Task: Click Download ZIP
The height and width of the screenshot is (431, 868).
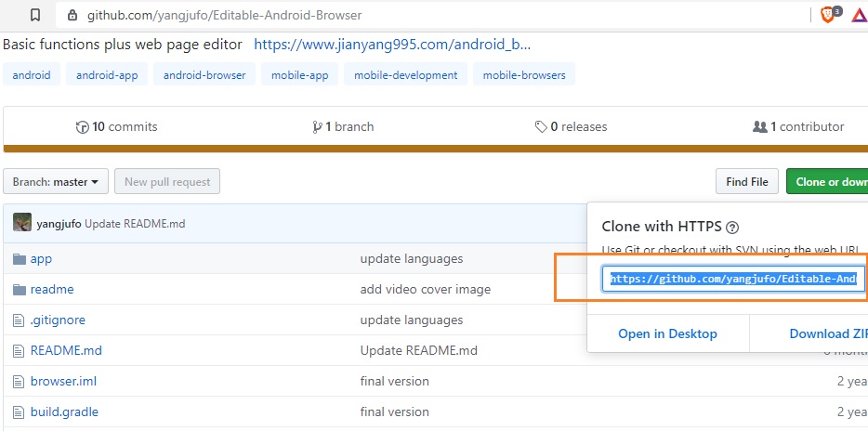Action: click(828, 333)
